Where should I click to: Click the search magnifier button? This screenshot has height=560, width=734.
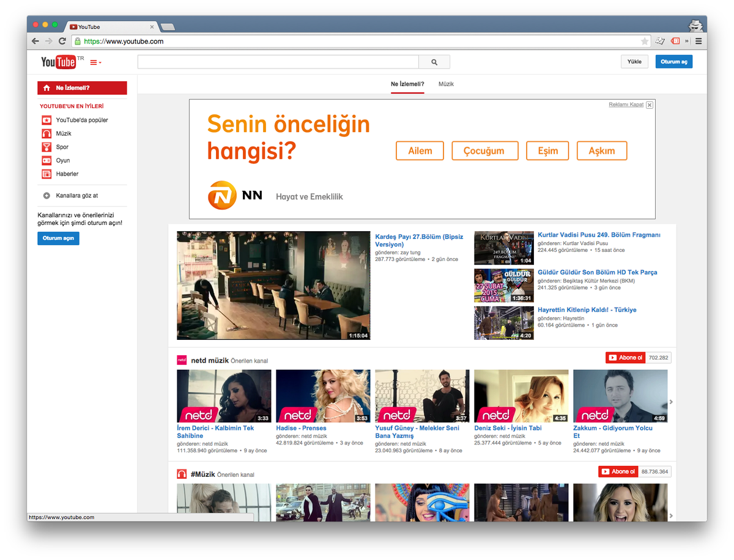[434, 62]
